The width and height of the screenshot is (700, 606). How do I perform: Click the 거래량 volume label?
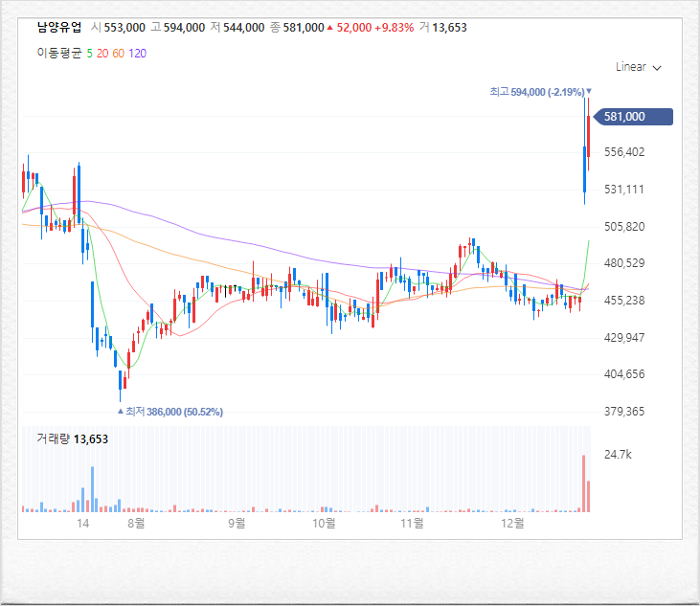coord(54,438)
